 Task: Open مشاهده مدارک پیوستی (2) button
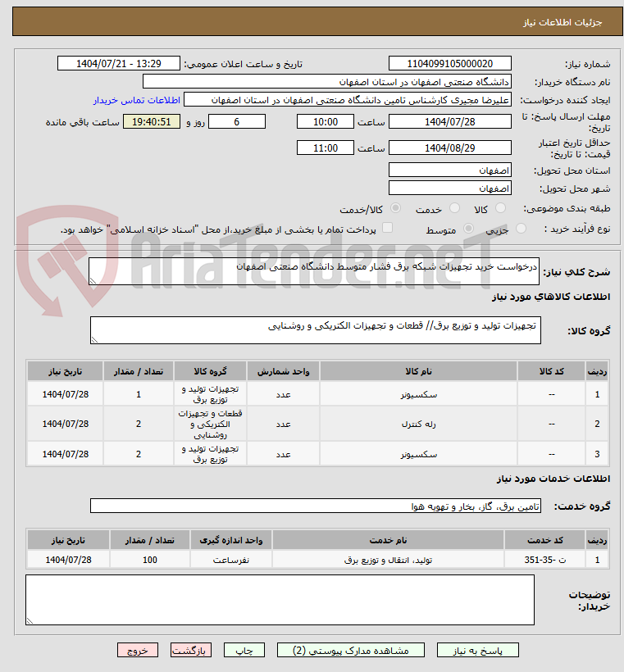click(x=351, y=650)
